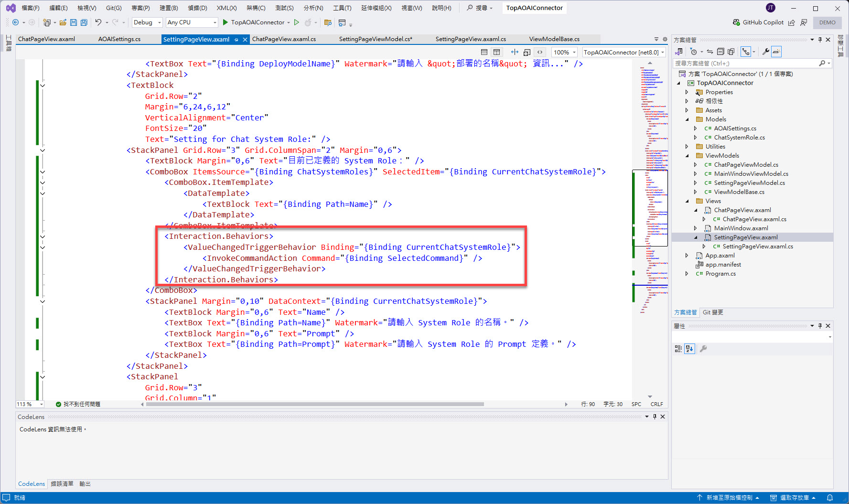Click the New Project toolbar icon
The width and height of the screenshot is (849, 504).
[x=47, y=22]
